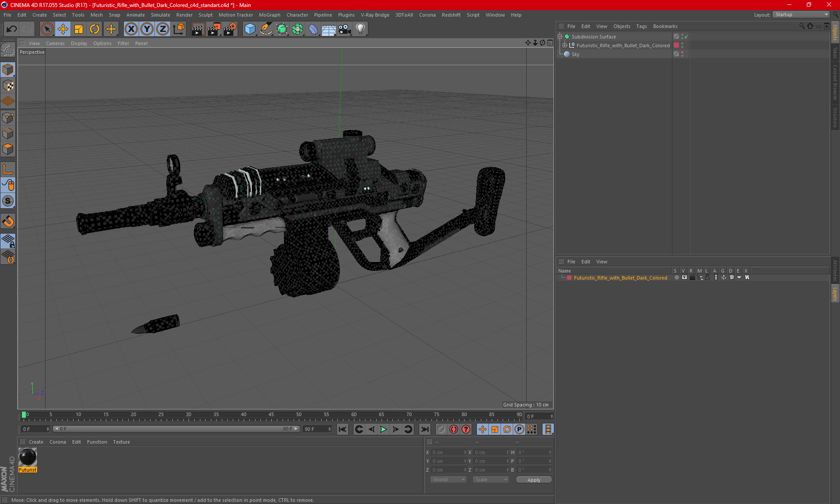
Task: Select the Rotate tool
Action: tap(94, 29)
